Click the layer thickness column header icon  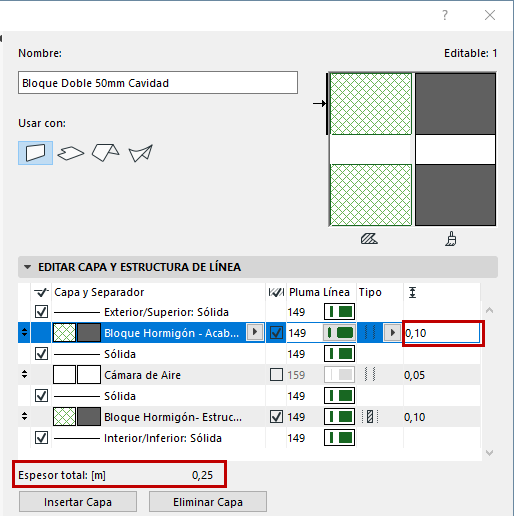pos(412,292)
